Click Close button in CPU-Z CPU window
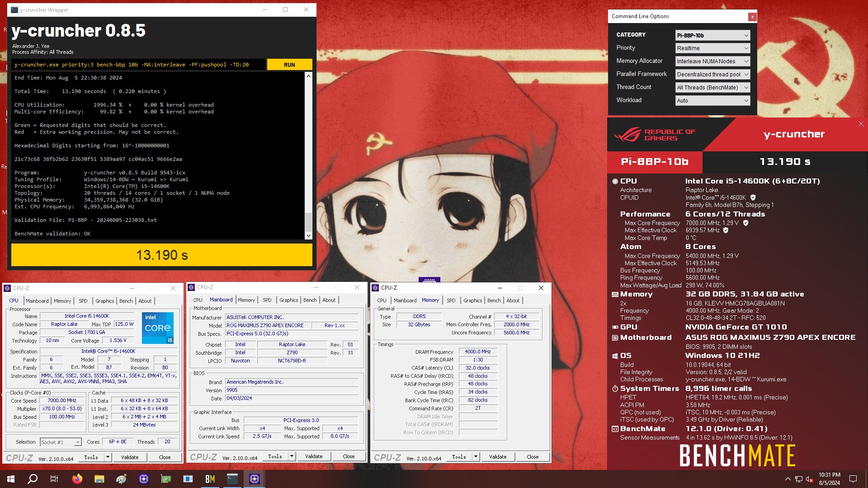This screenshot has width=868, height=488. click(165, 457)
